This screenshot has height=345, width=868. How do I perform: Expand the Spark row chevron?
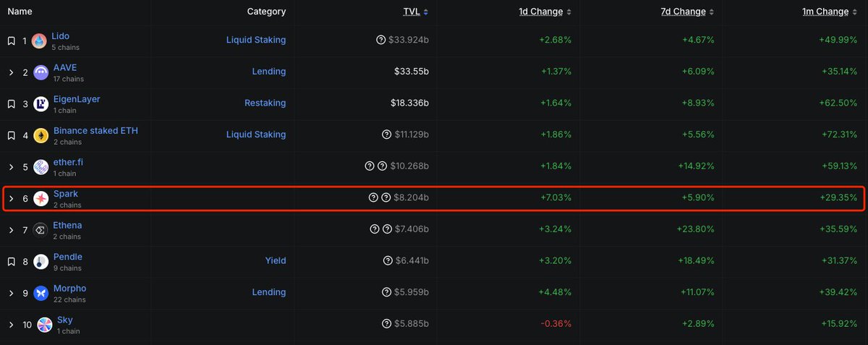[11, 198]
